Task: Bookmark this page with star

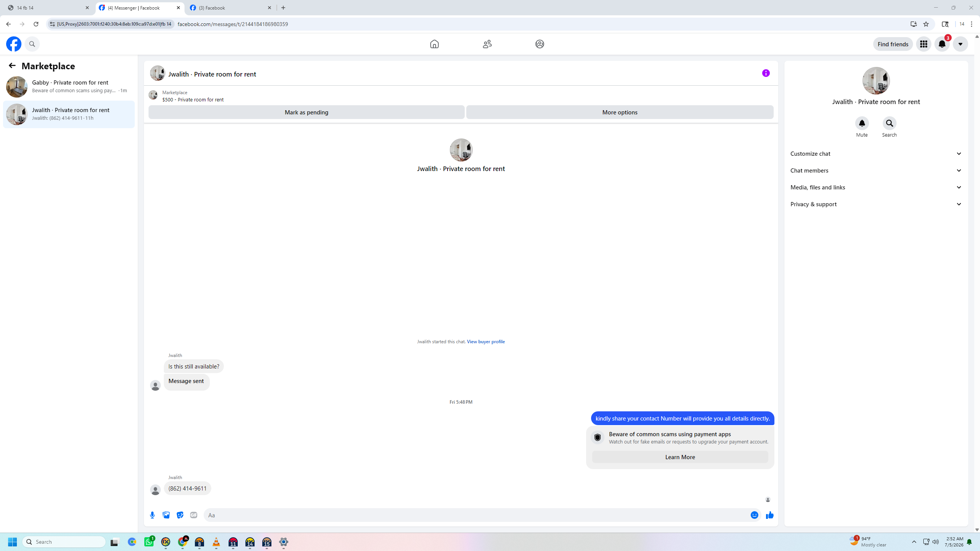Action: tap(926, 24)
